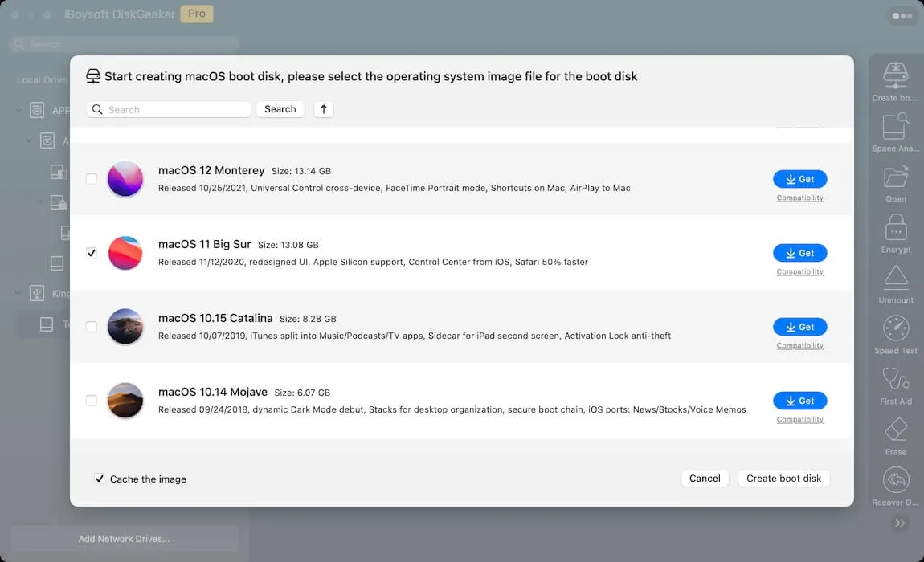Click Create boot disk button in dialog

point(783,479)
